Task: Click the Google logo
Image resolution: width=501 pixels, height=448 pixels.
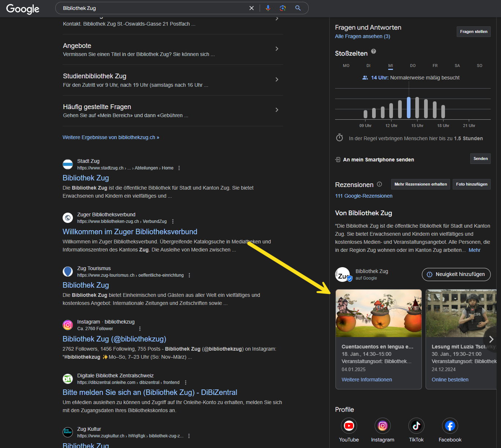Action: tap(23, 9)
